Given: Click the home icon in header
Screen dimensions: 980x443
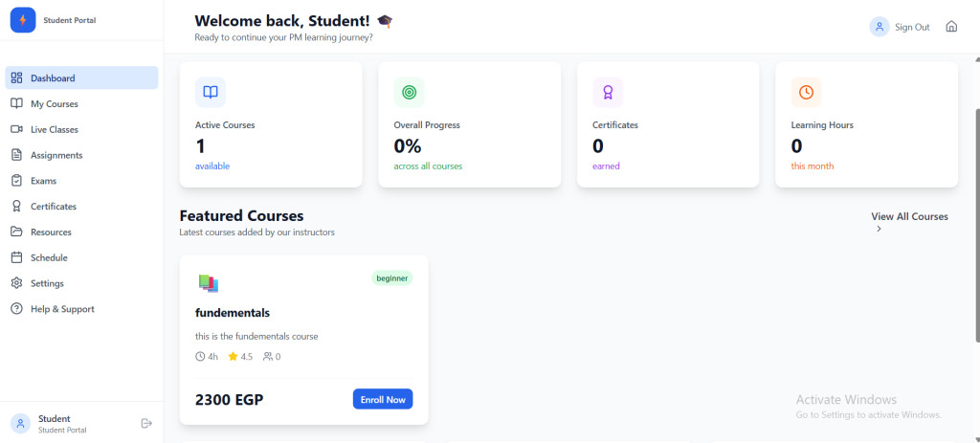Looking at the screenshot, I should 951,27.
